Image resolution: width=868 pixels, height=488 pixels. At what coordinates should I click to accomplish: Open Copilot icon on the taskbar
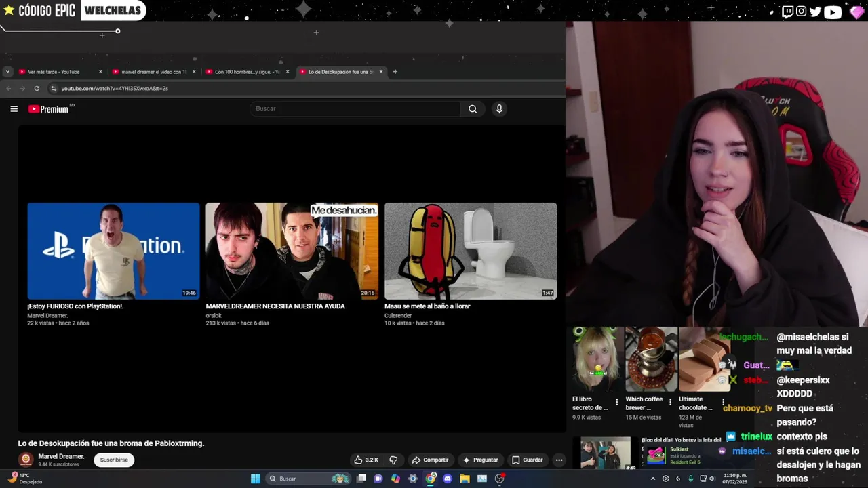tap(396, 479)
